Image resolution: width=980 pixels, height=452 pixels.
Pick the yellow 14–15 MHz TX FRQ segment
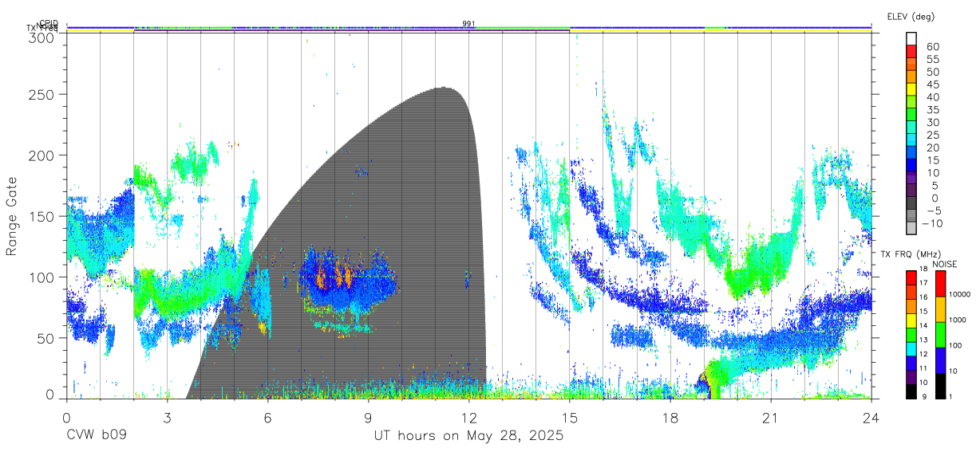point(911,320)
